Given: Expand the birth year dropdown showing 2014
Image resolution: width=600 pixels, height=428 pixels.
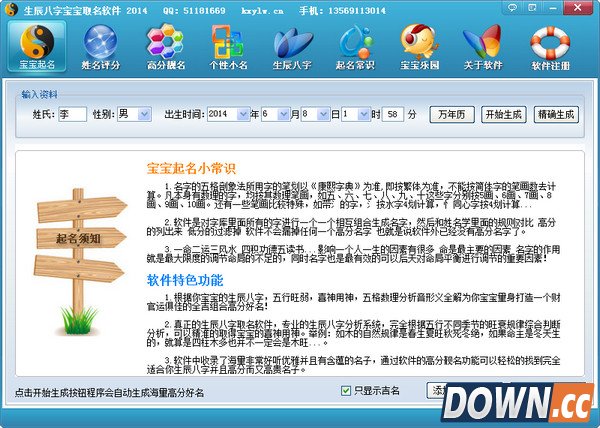Looking at the screenshot, I should pos(249,115).
